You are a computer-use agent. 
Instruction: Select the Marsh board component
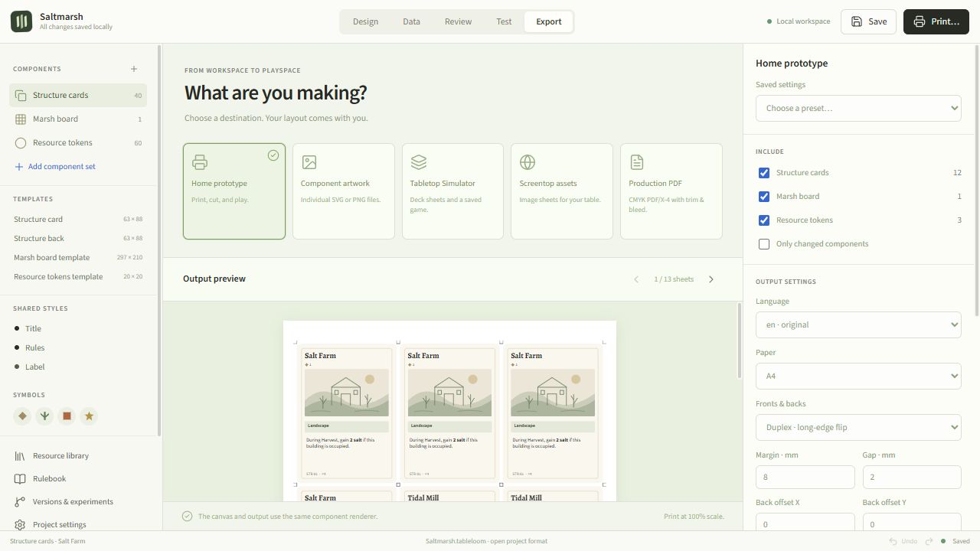(x=78, y=119)
